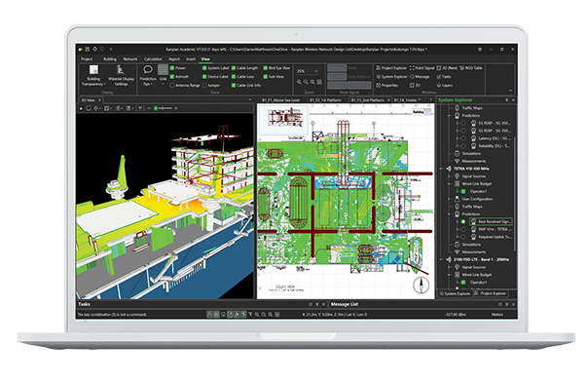Toggle the System Label checkbox
Image resolution: width=588 pixels, height=384 pixels.
204,68
